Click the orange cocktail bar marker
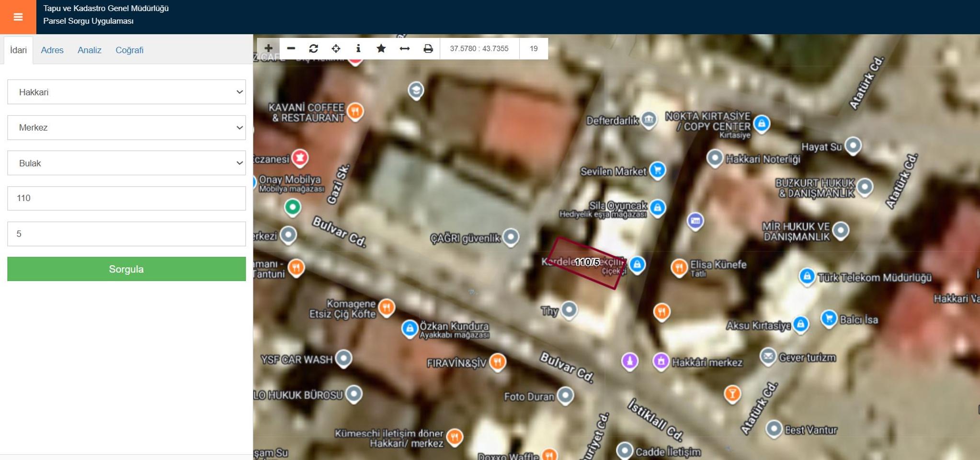980x460 pixels. click(x=732, y=394)
